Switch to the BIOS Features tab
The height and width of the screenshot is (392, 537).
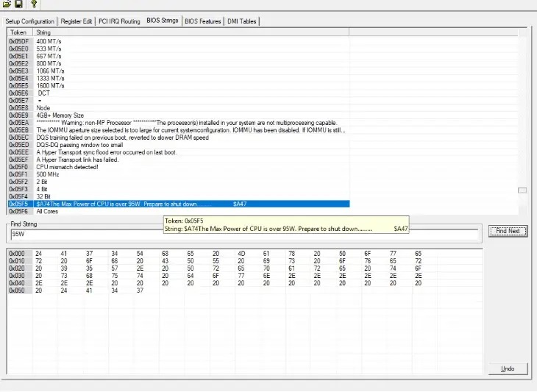click(x=203, y=21)
